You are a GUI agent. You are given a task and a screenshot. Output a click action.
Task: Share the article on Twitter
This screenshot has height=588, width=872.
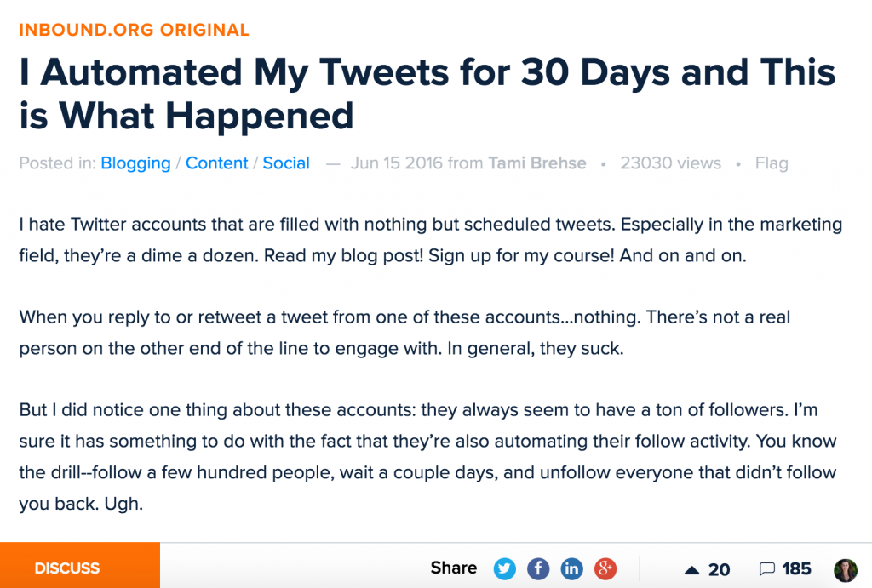pyautogui.click(x=504, y=568)
